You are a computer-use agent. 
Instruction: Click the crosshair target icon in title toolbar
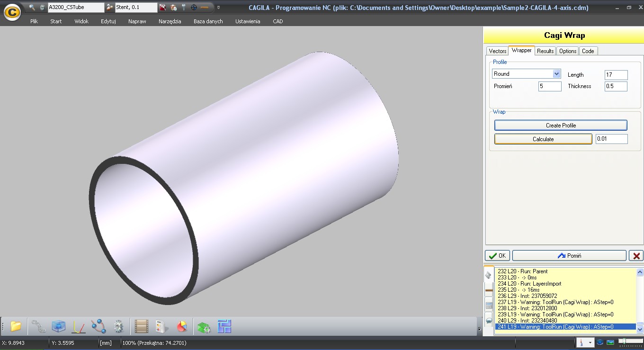tap(194, 8)
